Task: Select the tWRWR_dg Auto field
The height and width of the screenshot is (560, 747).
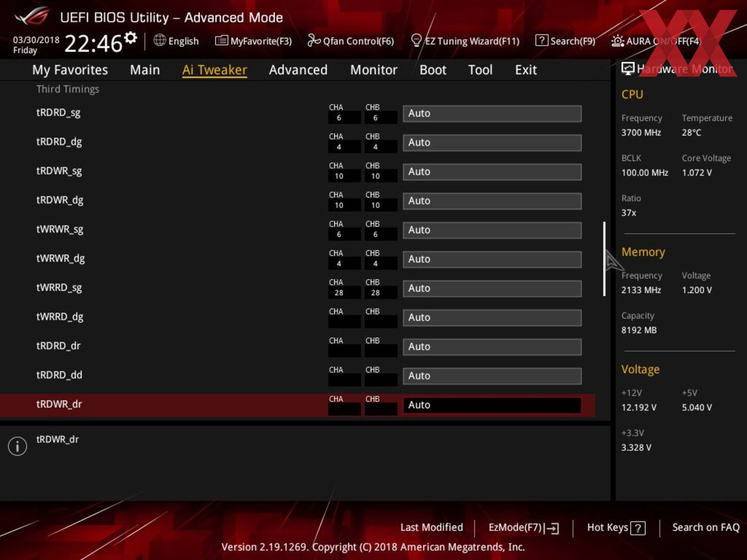Action: point(492,259)
